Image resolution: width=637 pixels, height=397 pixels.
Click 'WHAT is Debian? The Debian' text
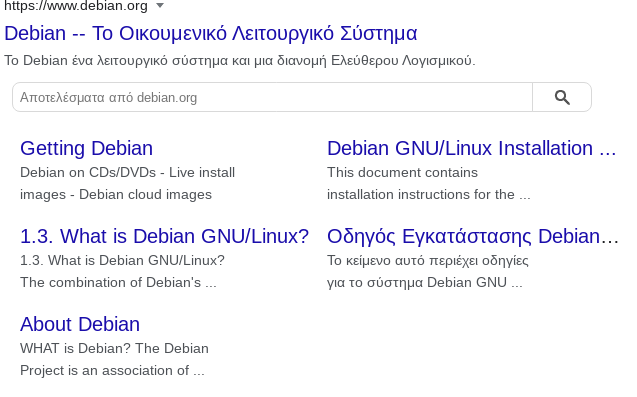click(x=114, y=349)
